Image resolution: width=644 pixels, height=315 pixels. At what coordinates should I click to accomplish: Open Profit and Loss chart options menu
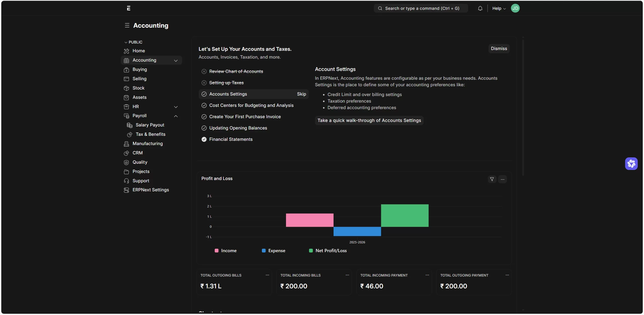click(x=502, y=179)
